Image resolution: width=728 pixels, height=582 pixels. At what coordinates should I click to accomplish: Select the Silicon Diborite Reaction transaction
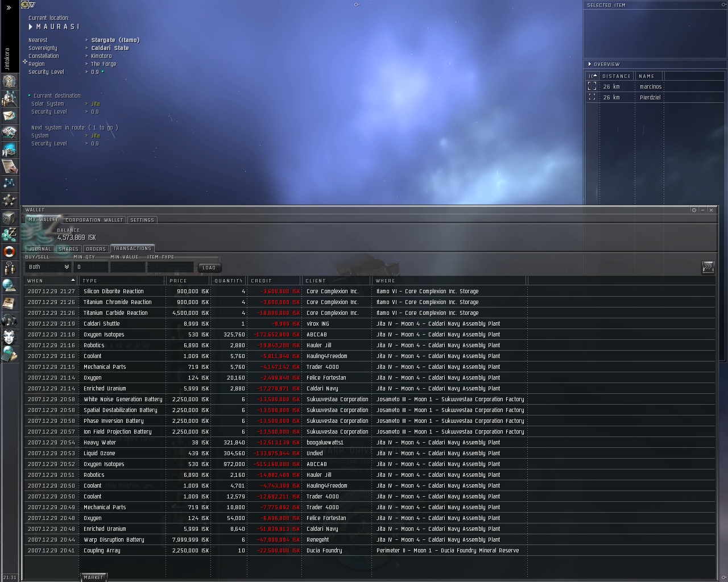coord(370,292)
